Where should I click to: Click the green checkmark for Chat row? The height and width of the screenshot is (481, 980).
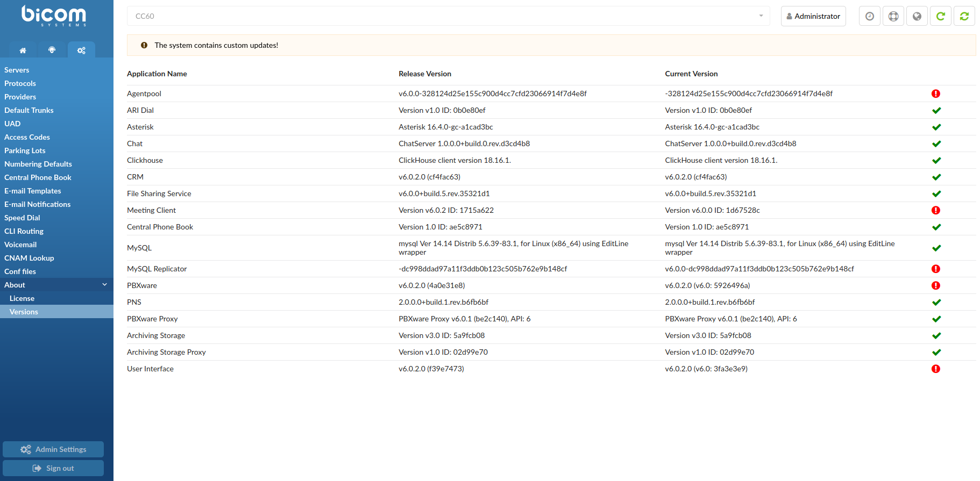936,143
